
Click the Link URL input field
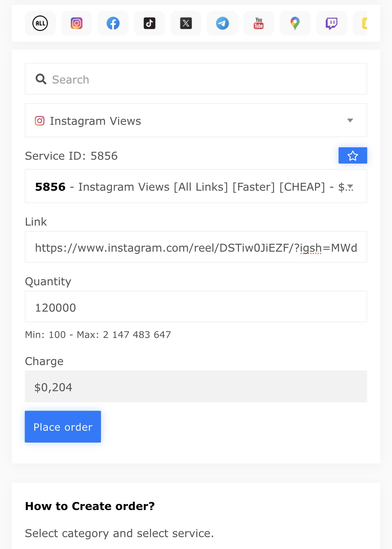click(x=196, y=247)
